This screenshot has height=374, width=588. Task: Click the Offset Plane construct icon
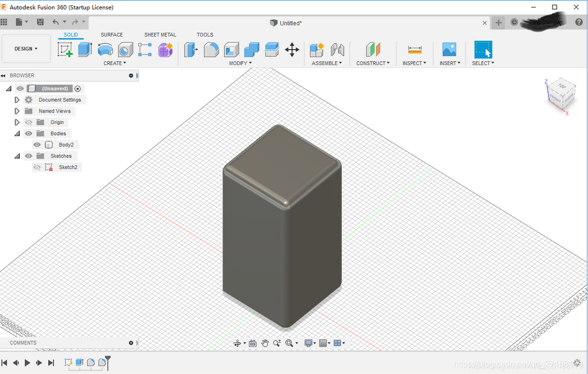tap(373, 50)
